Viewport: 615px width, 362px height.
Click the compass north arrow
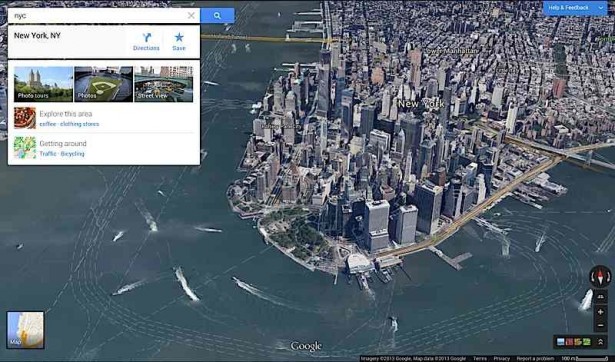click(600, 276)
